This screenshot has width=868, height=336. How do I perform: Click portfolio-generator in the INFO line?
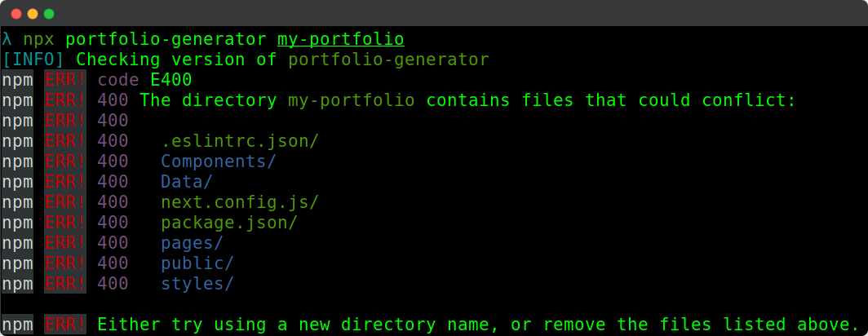coord(388,60)
